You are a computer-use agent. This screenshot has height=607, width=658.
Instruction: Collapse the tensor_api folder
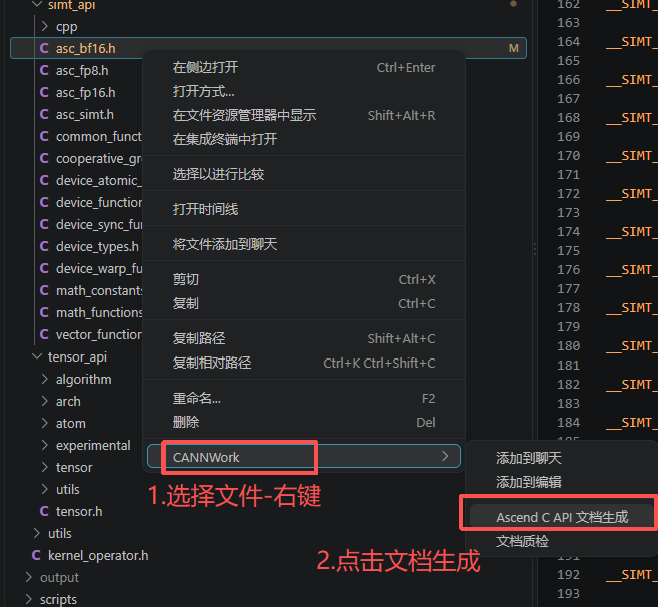37,356
